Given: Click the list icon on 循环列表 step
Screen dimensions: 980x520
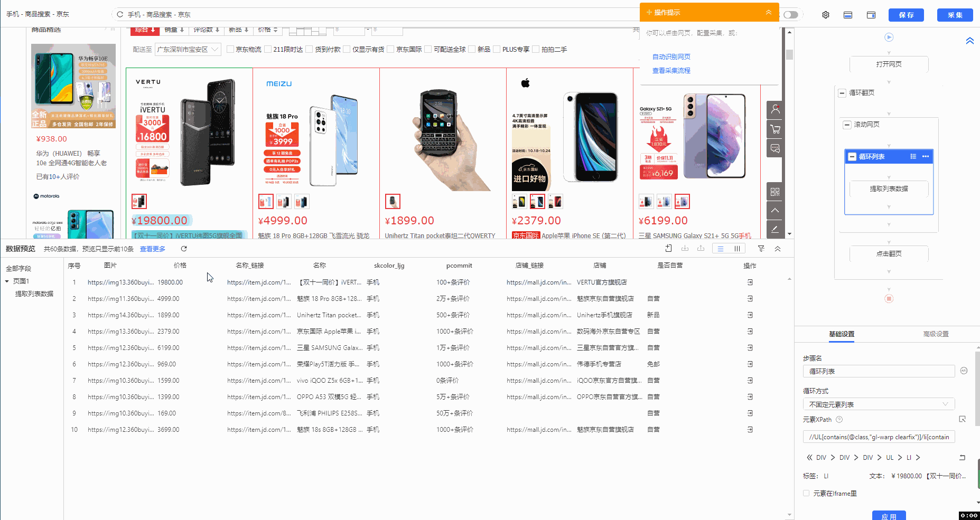Looking at the screenshot, I should tap(913, 156).
